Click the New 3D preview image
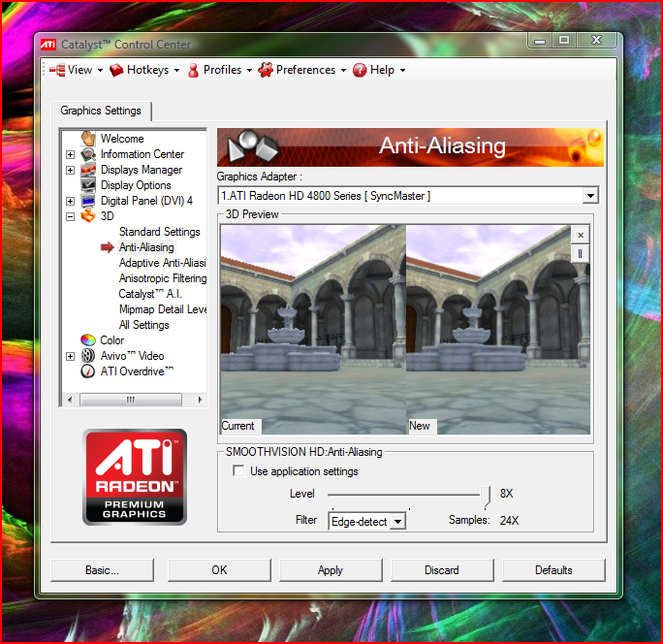Screen dimensions: 663x644 click(497, 330)
